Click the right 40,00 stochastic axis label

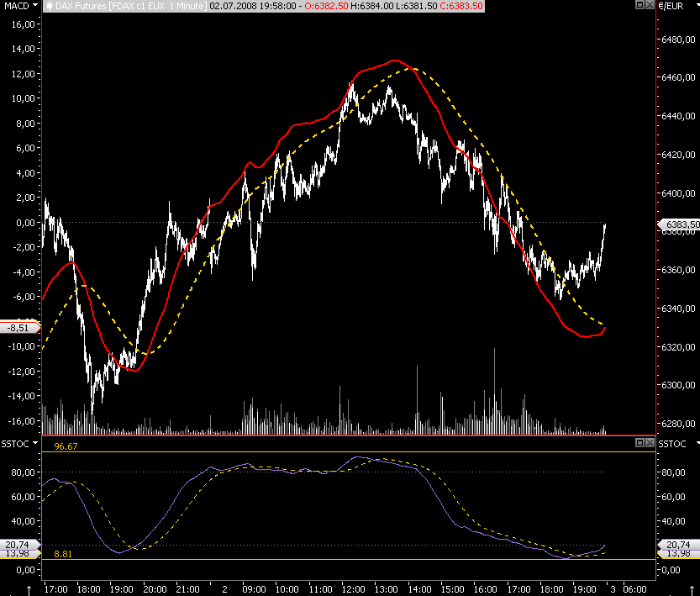tap(673, 521)
